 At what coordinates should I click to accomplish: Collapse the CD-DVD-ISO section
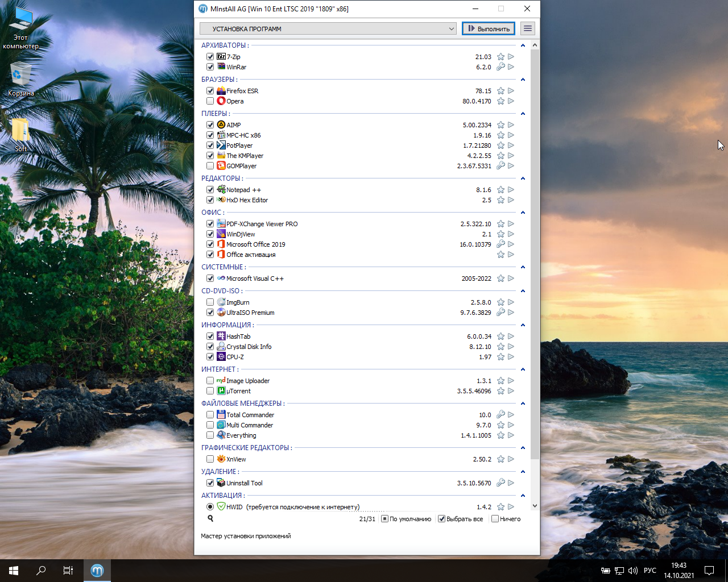tap(523, 291)
